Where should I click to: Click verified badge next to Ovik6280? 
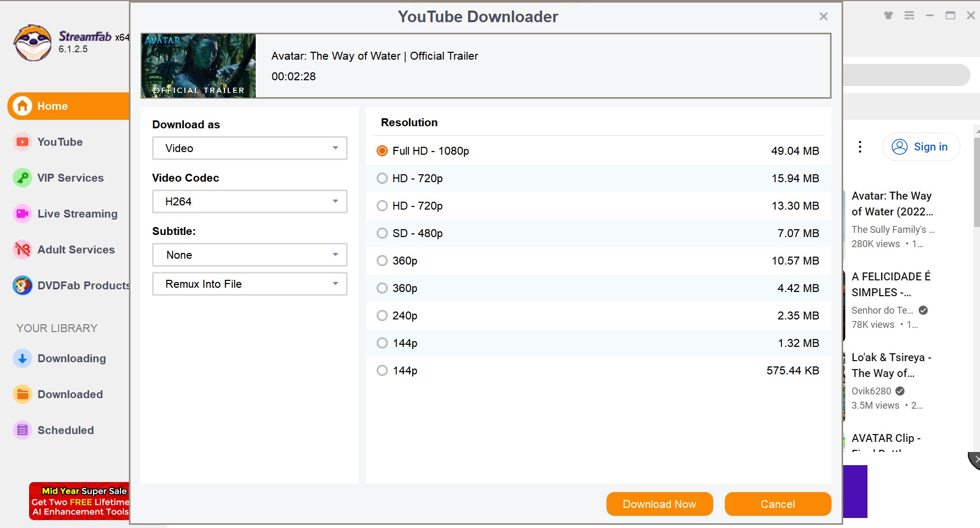tap(900, 391)
